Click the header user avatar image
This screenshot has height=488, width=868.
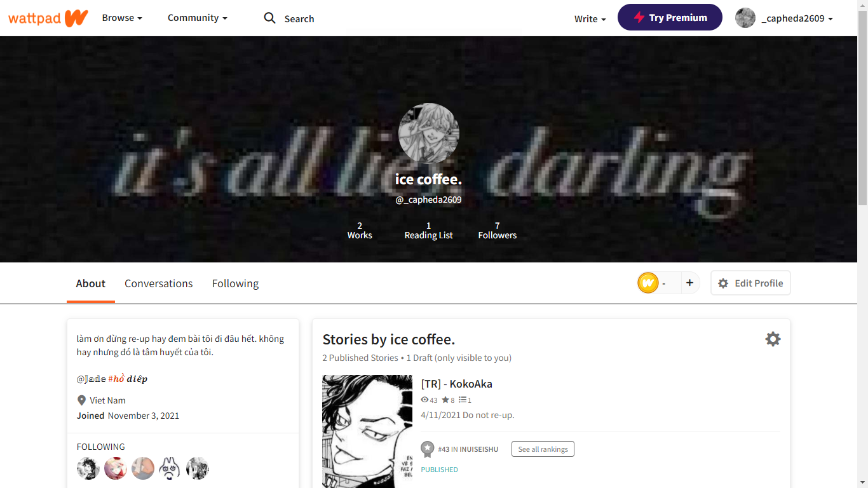745,18
